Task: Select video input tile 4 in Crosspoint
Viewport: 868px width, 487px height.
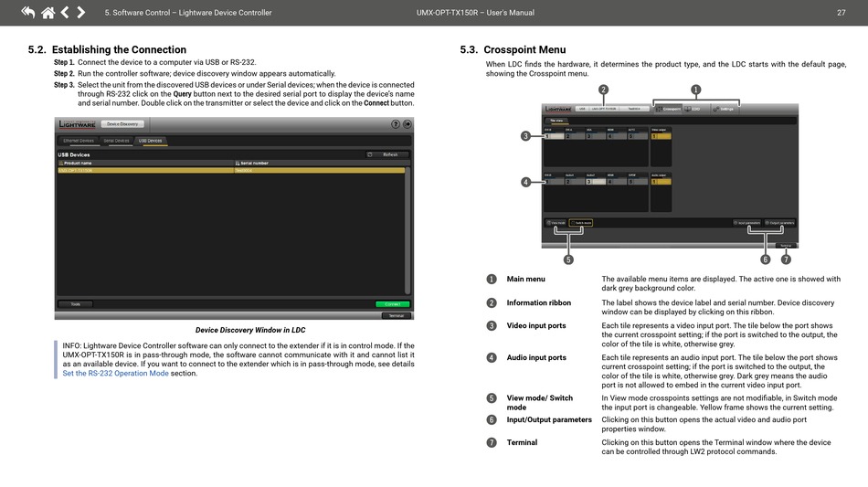Action: 617,136
